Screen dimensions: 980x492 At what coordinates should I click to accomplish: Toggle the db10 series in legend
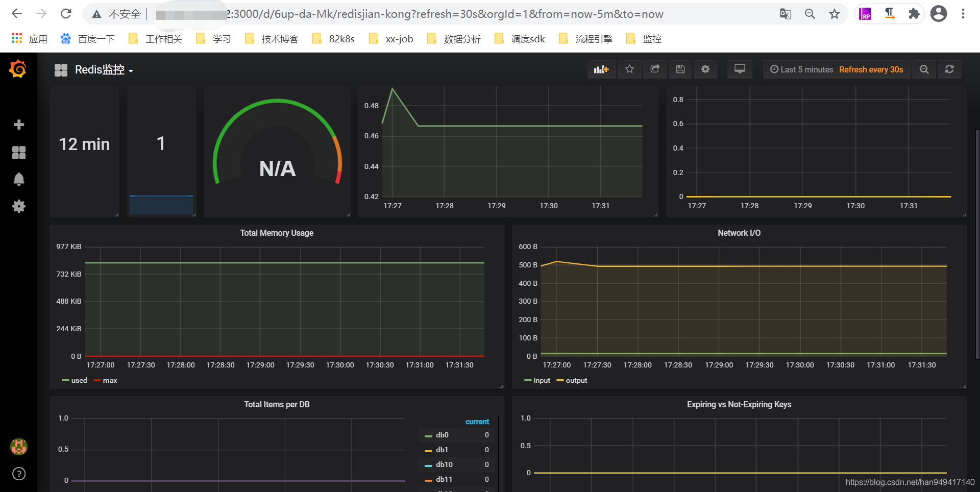444,464
